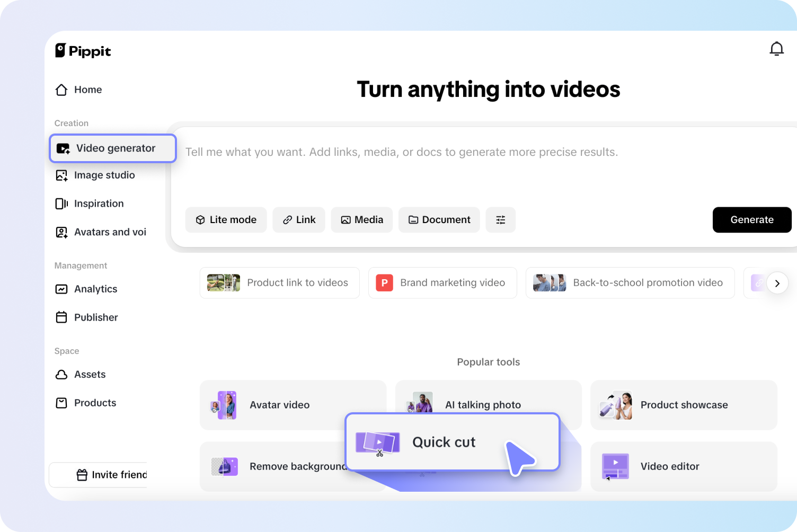Screen dimensions: 797x532
Task: Click the Document folder icon
Action: coord(413,220)
